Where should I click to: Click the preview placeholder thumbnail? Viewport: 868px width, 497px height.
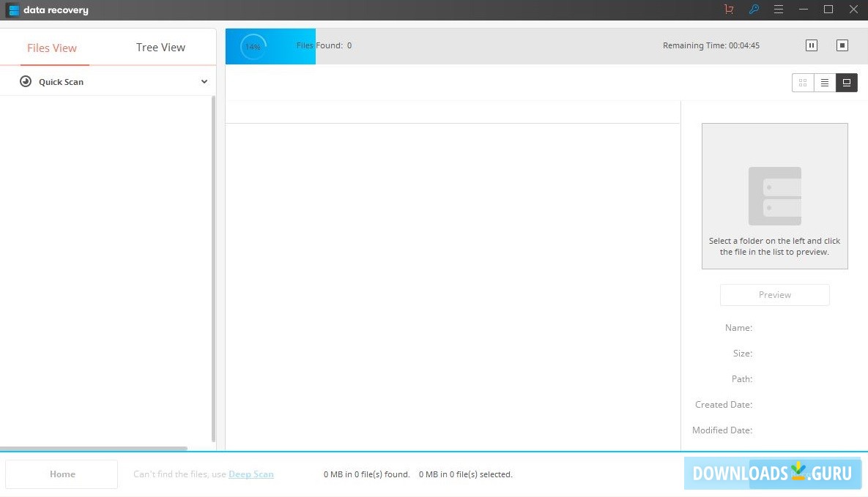pyautogui.click(x=774, y=196)
